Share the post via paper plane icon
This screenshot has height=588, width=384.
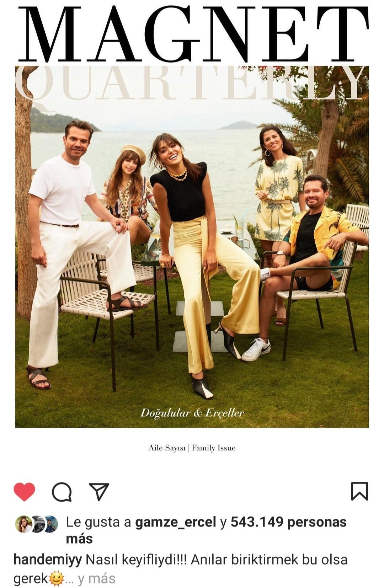99,492
